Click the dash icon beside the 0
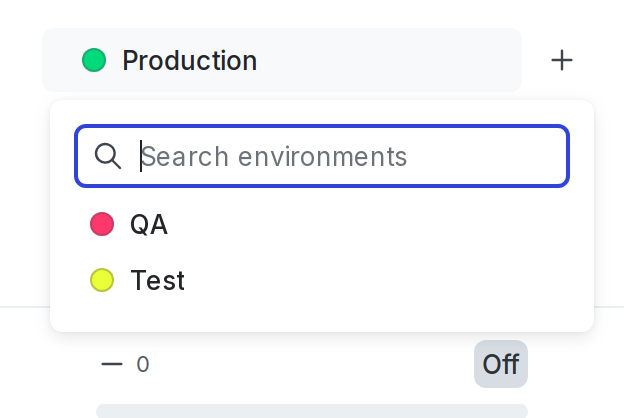624x418 pixels. tap(112, 364)
